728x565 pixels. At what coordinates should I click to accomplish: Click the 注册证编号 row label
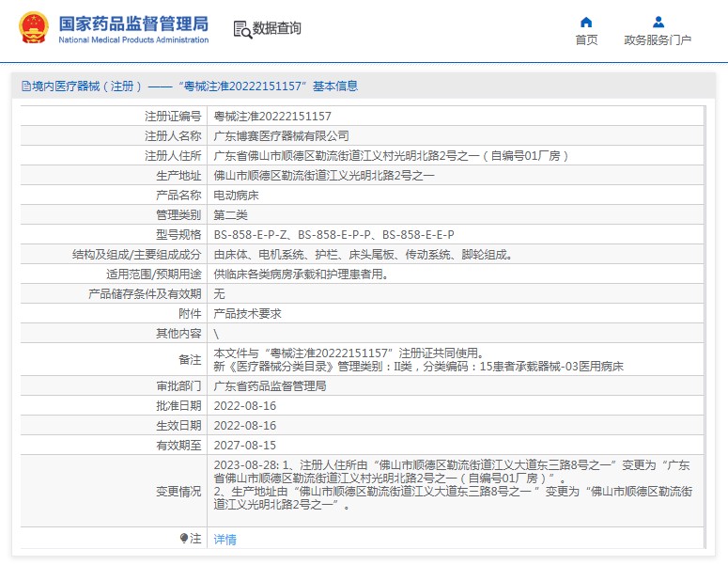(x=173, y=117)
